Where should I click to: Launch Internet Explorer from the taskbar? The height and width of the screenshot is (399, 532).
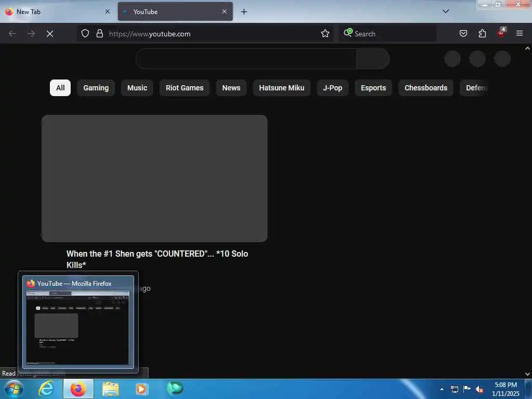pos(46,389)
